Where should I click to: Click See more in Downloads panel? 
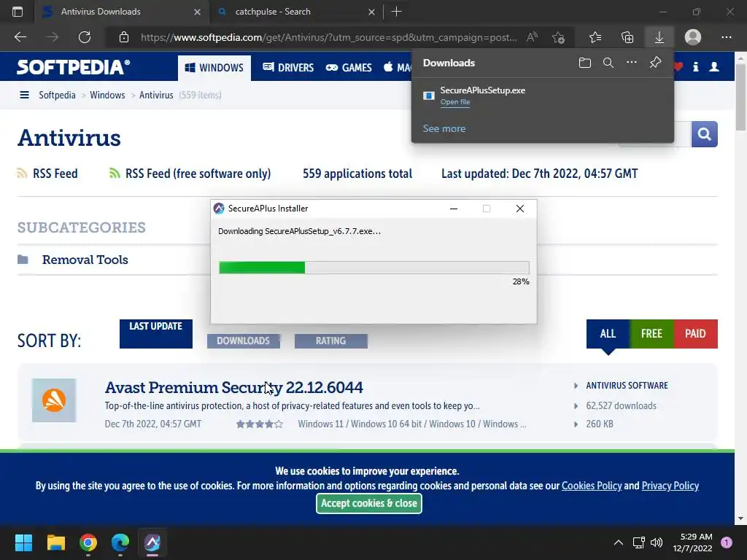point(444,128)
